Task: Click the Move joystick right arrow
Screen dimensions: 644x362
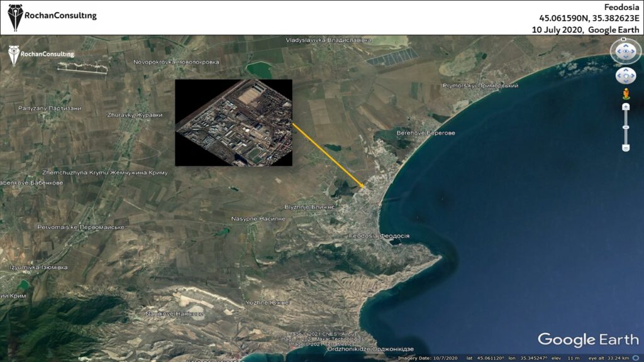Action: tap(631, 76)
